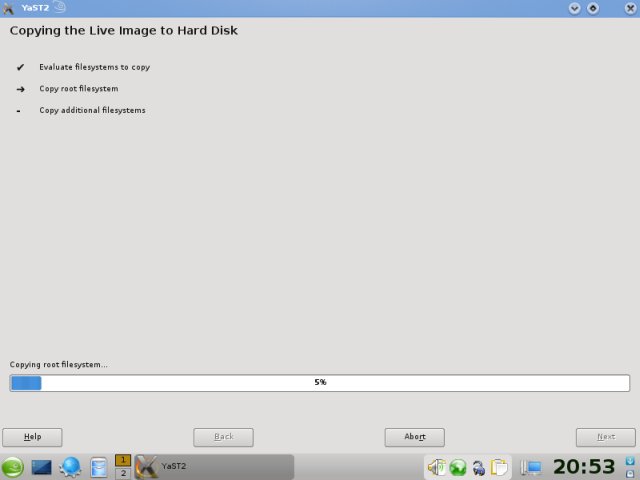Click the heading 'Copying the Live Image to Hard Disk'
This screenshot has width=640, height=480.
click(124, 31)
